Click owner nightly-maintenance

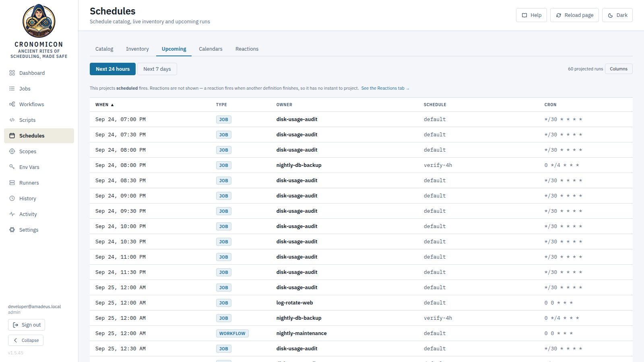(301, 333)
